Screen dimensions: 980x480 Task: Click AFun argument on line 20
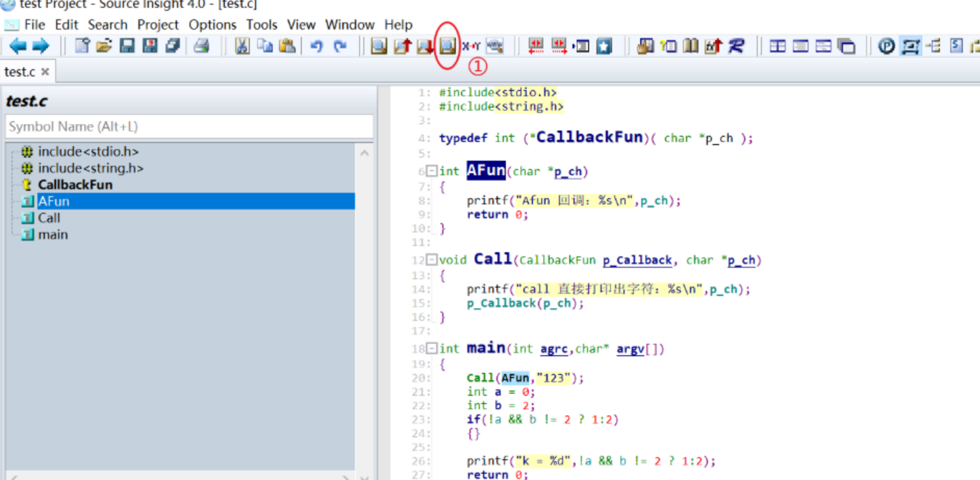click(515, 378)
